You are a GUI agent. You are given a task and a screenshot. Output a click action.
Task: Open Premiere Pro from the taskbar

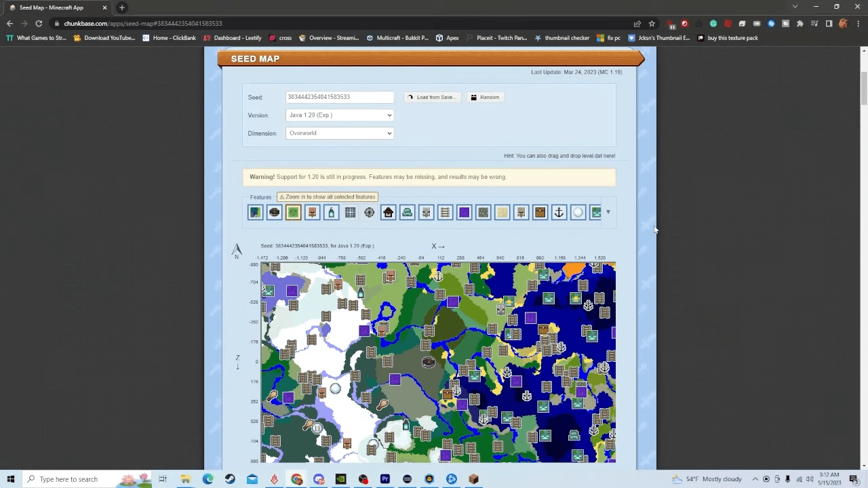[385, 479]
